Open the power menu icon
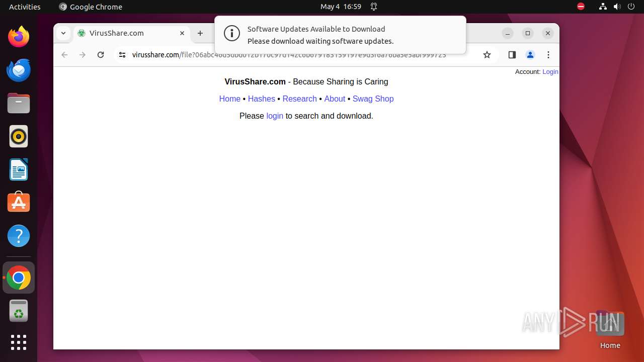 (x=631, y=7)
